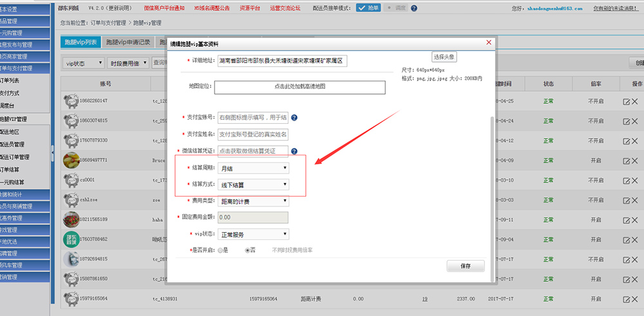Click avatar of account 18689497771
This screenshot has height=316, width=644.
(71, 160)
